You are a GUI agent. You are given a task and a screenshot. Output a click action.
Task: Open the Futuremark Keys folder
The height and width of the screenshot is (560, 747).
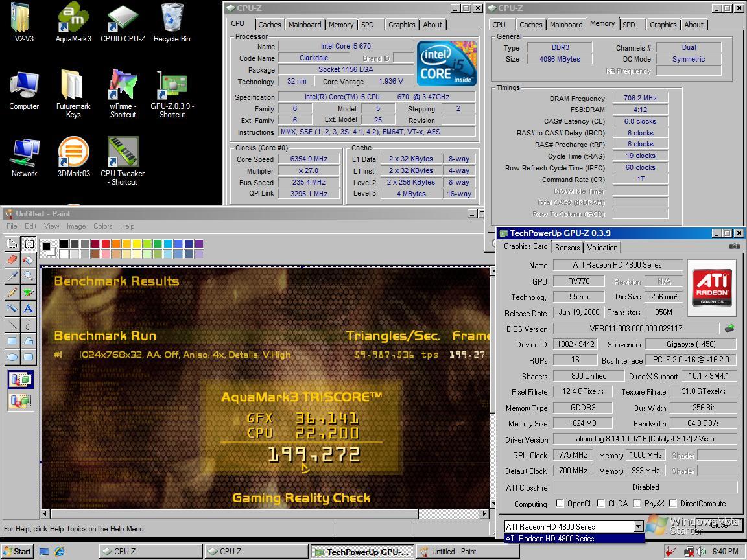coord(73,93)
